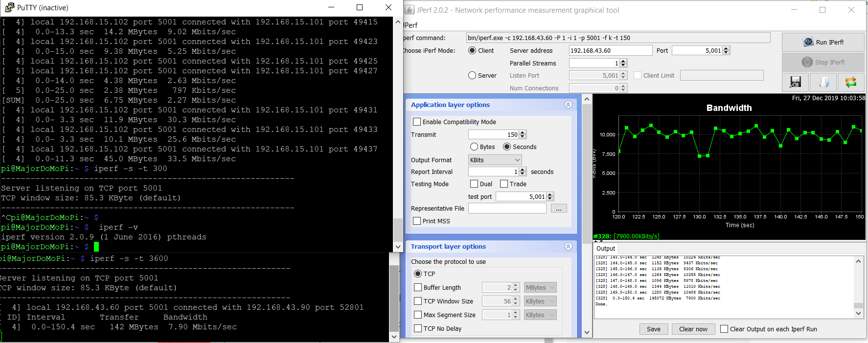This screenshot has height=343, width=868.
Task: Click the load configuration folder icon
Action: pyautogui.click(x=824, y=82)
